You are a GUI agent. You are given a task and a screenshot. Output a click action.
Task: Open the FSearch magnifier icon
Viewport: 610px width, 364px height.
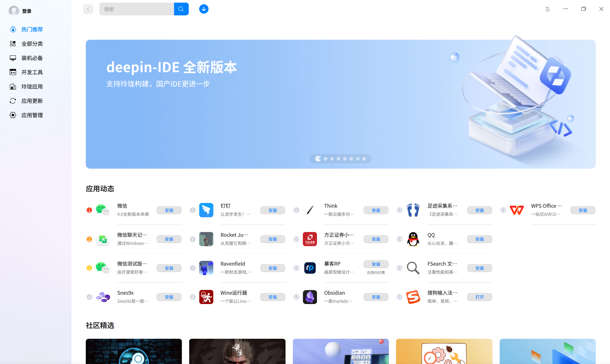(x=413, y=268)
